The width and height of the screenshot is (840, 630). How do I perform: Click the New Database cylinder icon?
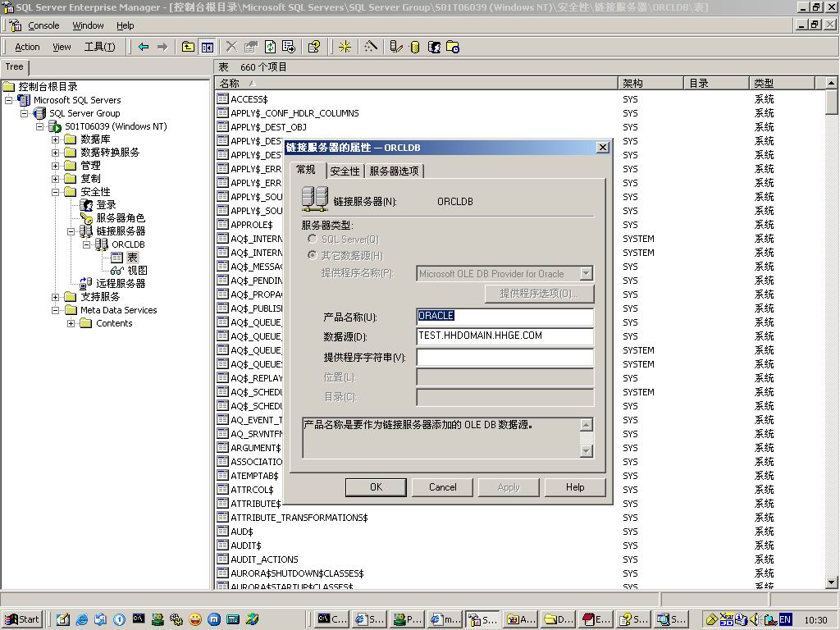pyautogui.click(x=414, y=47)
